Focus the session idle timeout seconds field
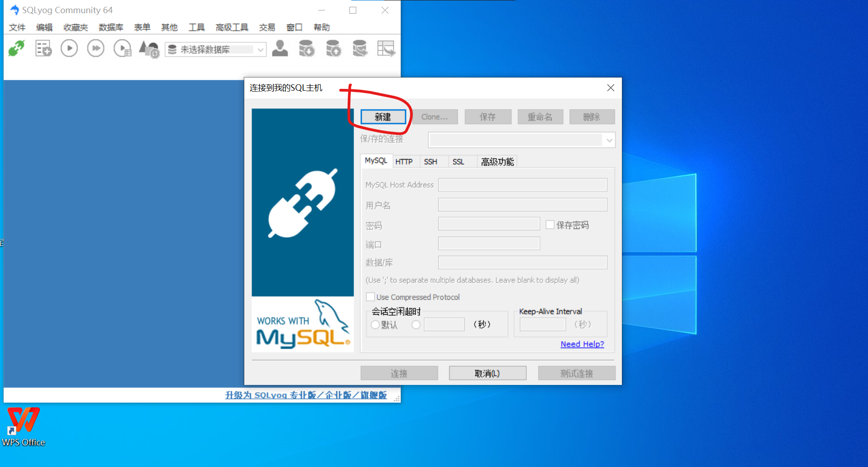This screenshot has height=467, width=868. pos(444,324)
